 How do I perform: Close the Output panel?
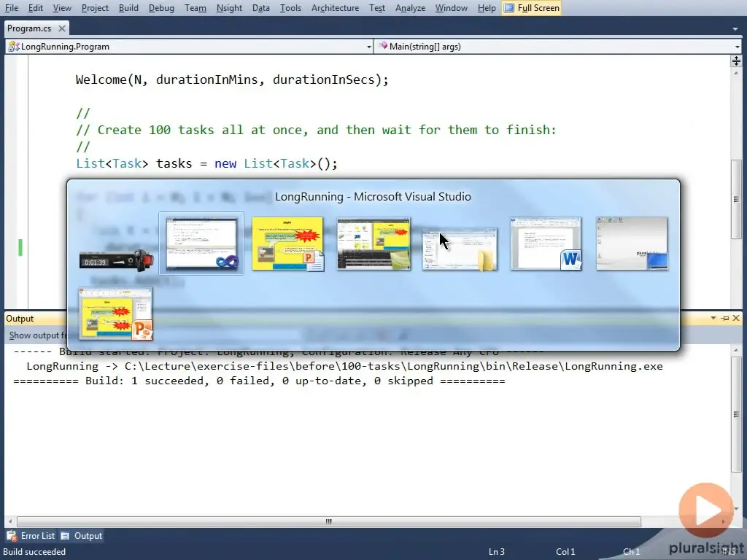coord(736,318)
